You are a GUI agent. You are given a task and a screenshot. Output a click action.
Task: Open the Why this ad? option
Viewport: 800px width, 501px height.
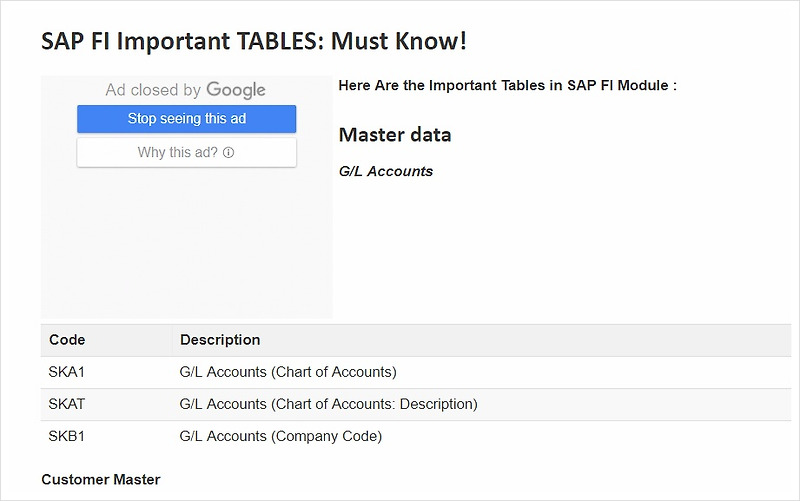(186, 152)
